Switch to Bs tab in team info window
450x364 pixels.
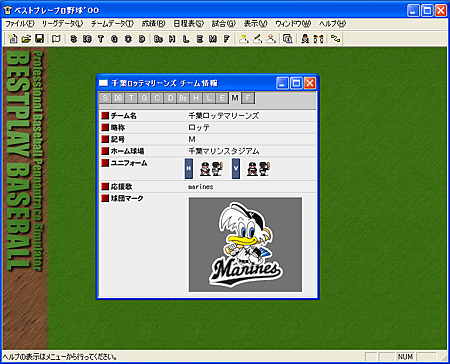coord(183,98)
